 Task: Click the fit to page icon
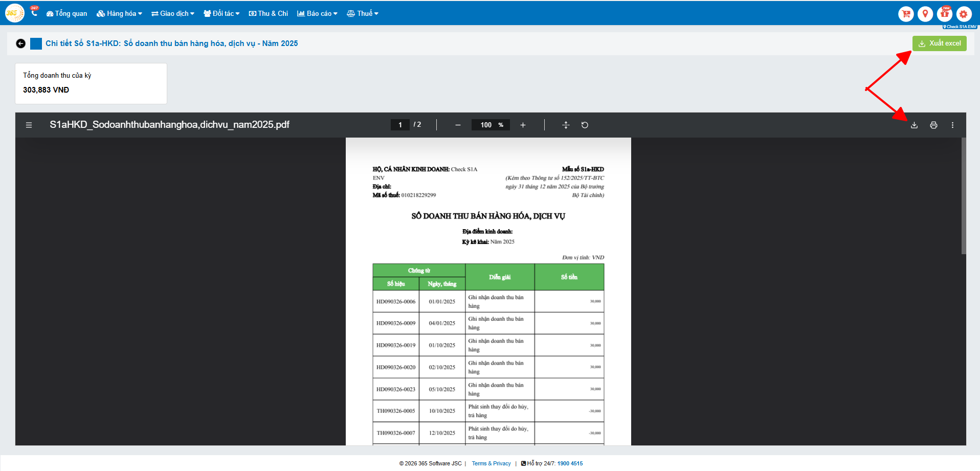566,125
